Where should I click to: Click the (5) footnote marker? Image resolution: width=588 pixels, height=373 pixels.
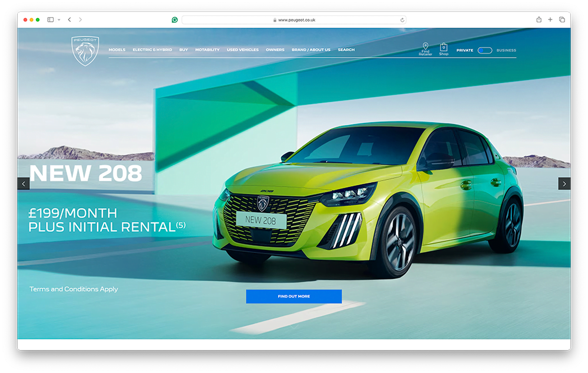pyautogui.click(x=181, y=225)
